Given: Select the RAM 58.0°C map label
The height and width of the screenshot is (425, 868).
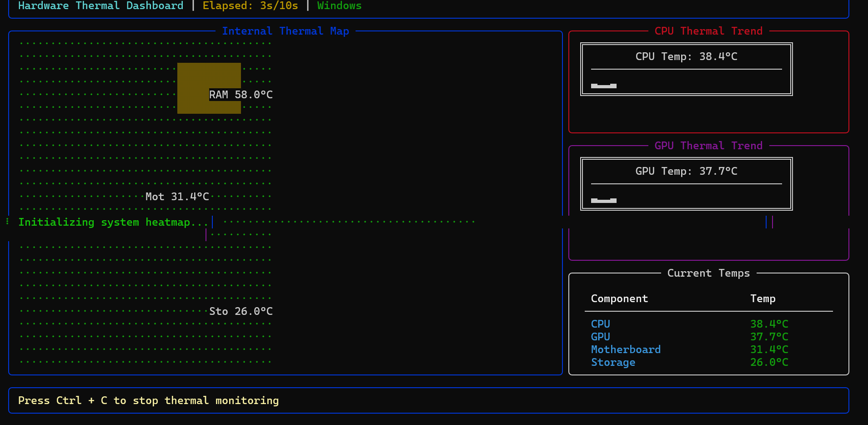Looking at the screenshot, I should (x=241, y=95).
